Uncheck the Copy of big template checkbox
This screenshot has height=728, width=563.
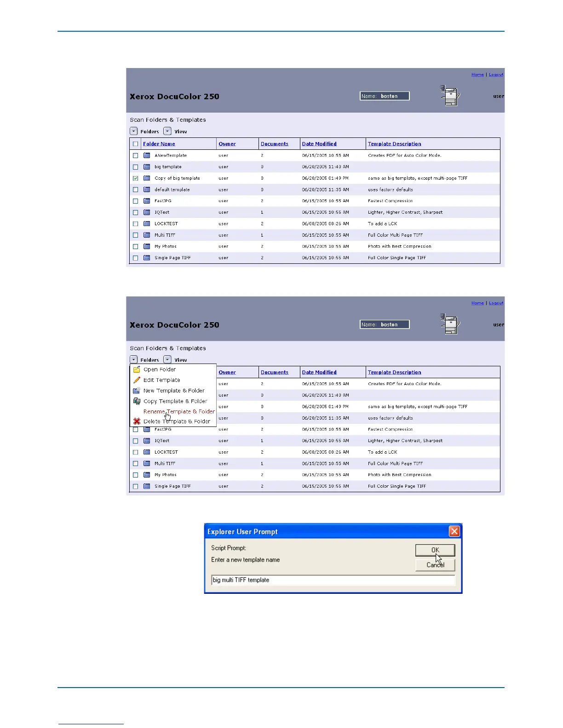[x=135, y=178]
